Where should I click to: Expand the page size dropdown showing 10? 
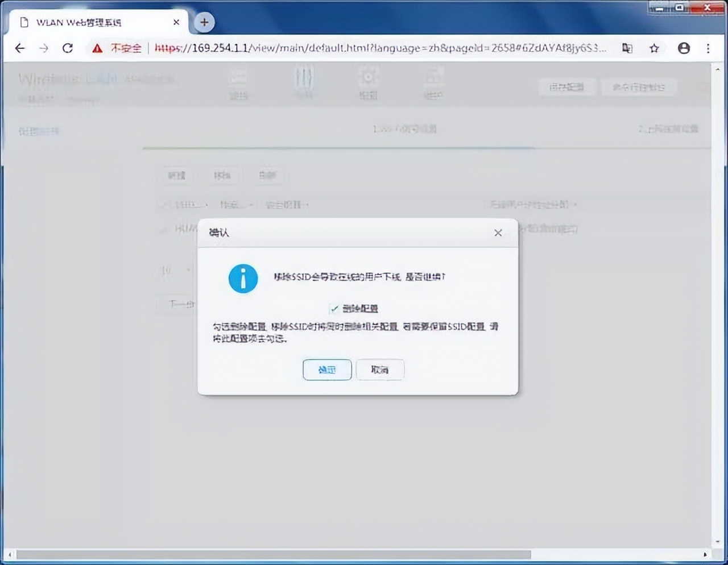click(x=175, y=271)
